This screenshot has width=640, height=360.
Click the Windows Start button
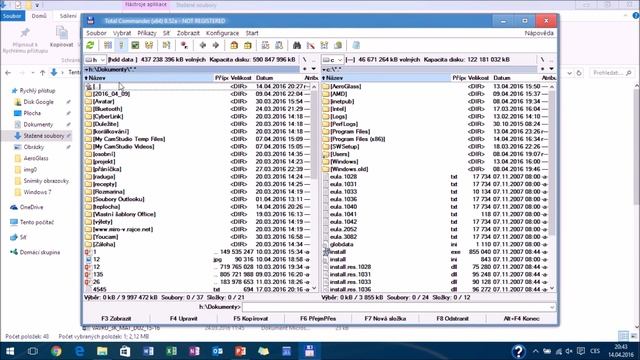[x=10, y=351]
